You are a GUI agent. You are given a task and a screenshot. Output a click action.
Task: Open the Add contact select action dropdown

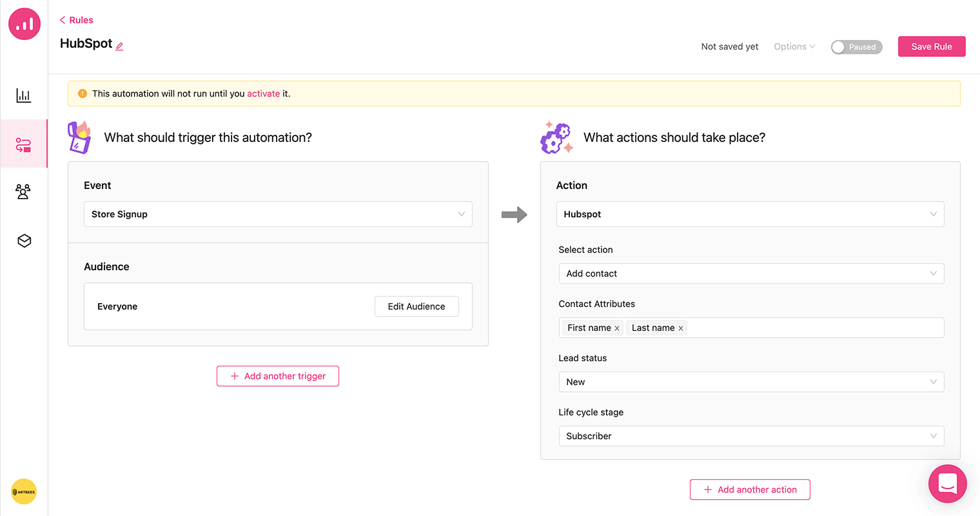[x=751, y=273]
